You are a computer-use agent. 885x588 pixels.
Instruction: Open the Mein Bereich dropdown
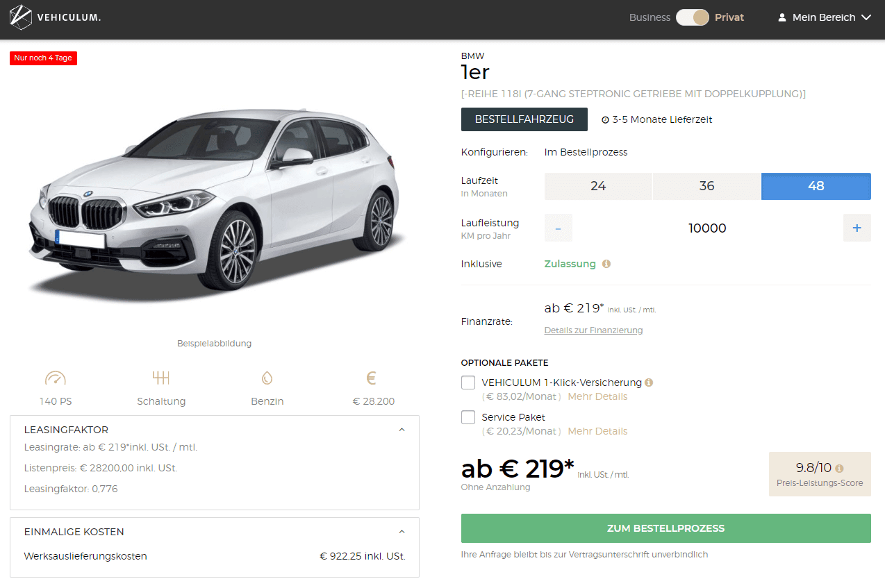coord(825,17)
